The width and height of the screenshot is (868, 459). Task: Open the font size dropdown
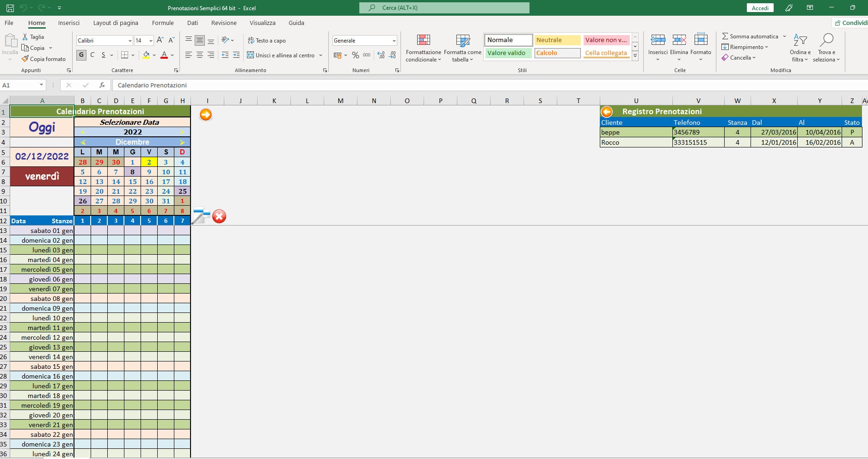tap(151, 41)
